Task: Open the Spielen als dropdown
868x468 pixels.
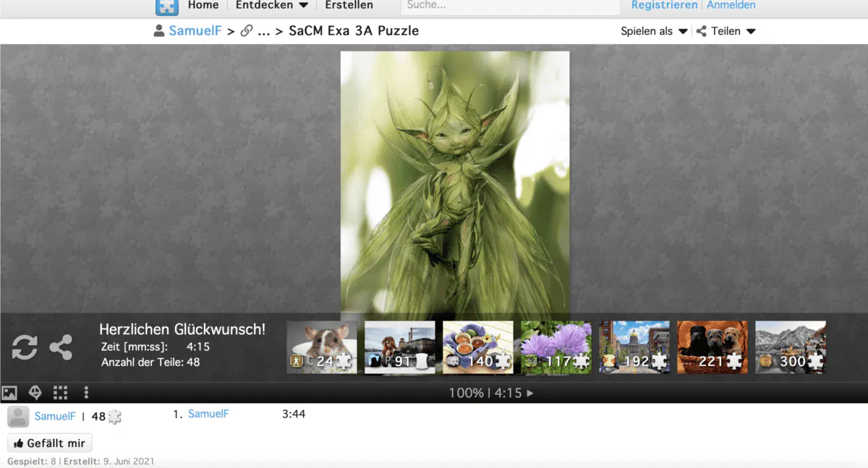Action: 654,31
